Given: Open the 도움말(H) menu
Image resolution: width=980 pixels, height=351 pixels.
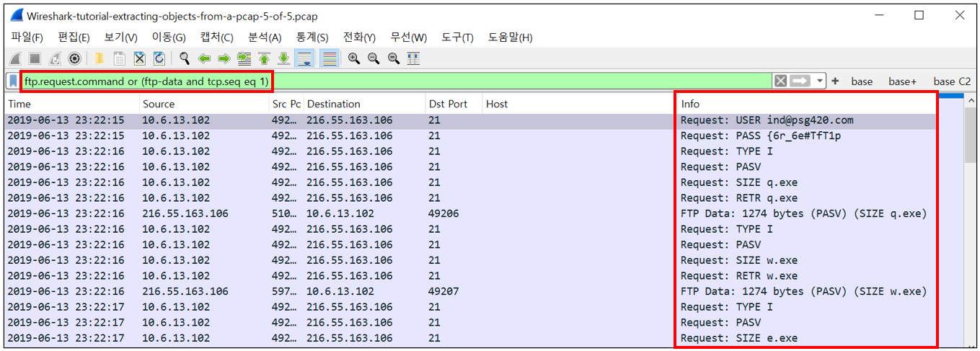Looking at the screenshot, I should [510, 37].
